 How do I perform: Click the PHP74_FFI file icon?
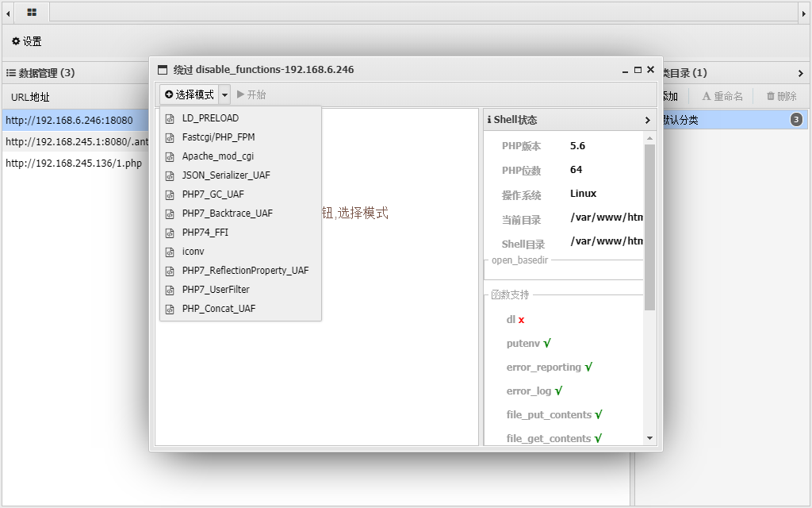pos(170,233)
